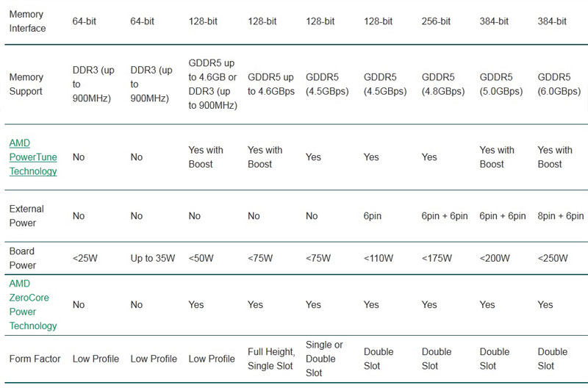This screenshot has width=588, height=388.
Task: Click the GDDR5 (4.8GBps) memory cell
Action: [443, 84]
